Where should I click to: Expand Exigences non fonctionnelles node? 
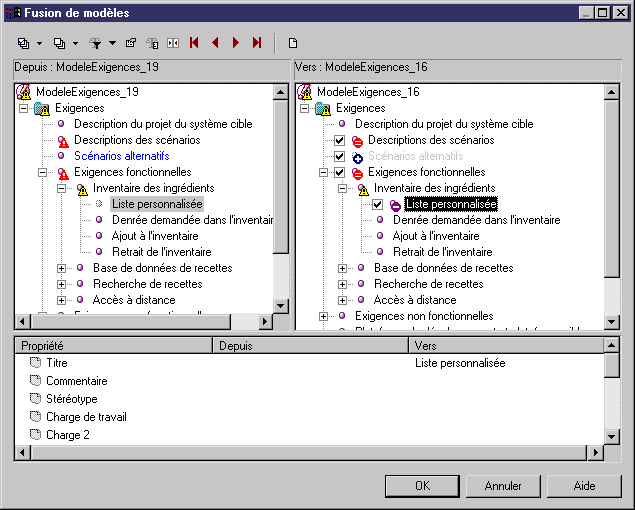click(x=323, y=316)
